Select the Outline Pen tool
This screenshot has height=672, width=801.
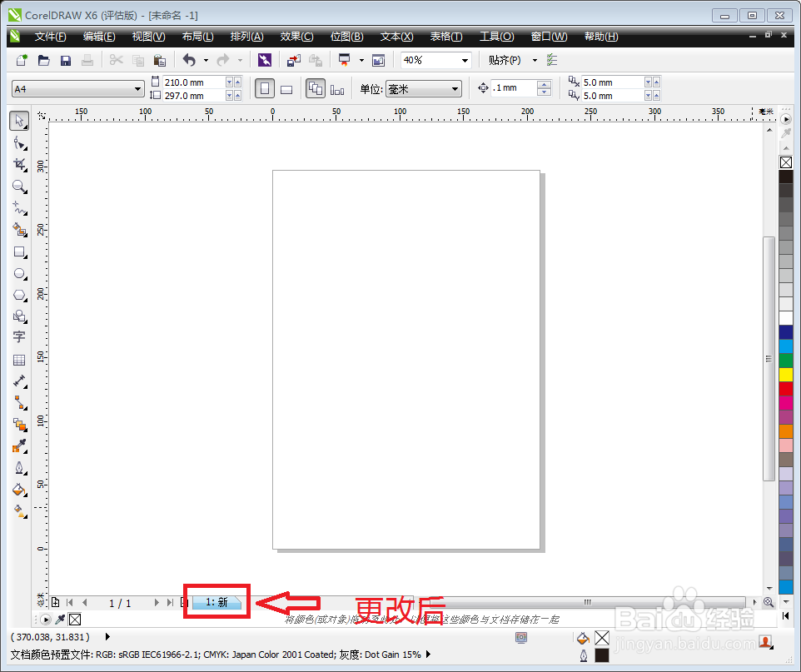pos(19,468)
